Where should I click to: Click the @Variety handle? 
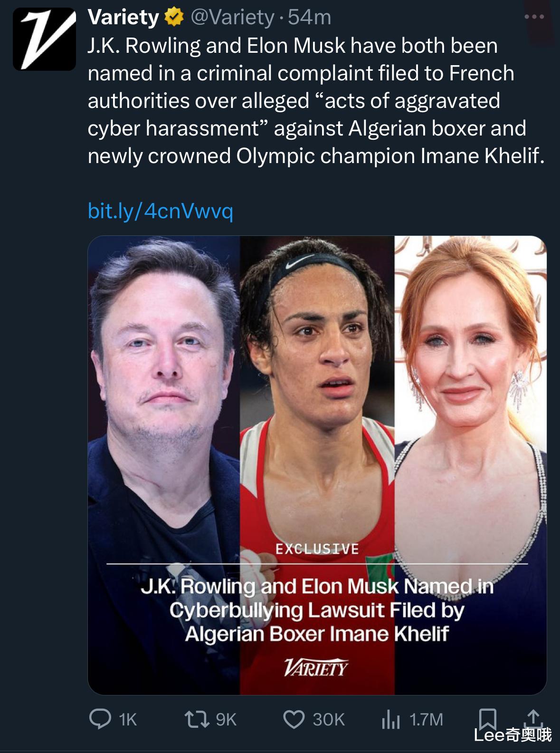point(232,18)
